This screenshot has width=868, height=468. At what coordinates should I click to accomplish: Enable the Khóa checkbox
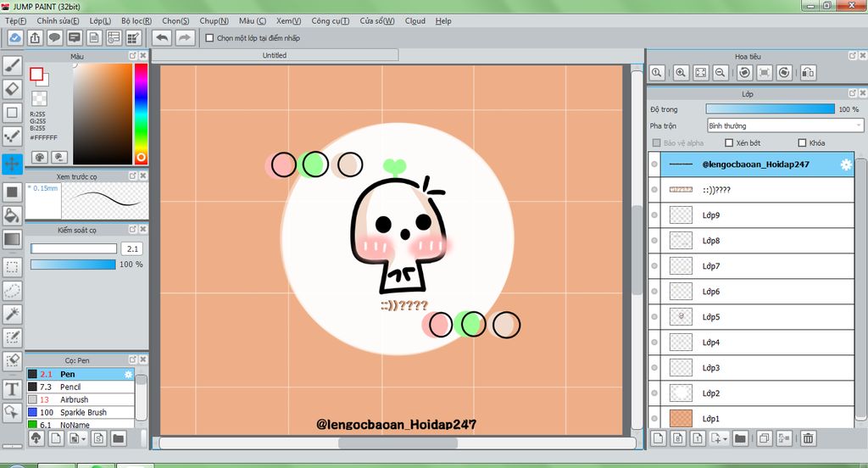point(802,143)
